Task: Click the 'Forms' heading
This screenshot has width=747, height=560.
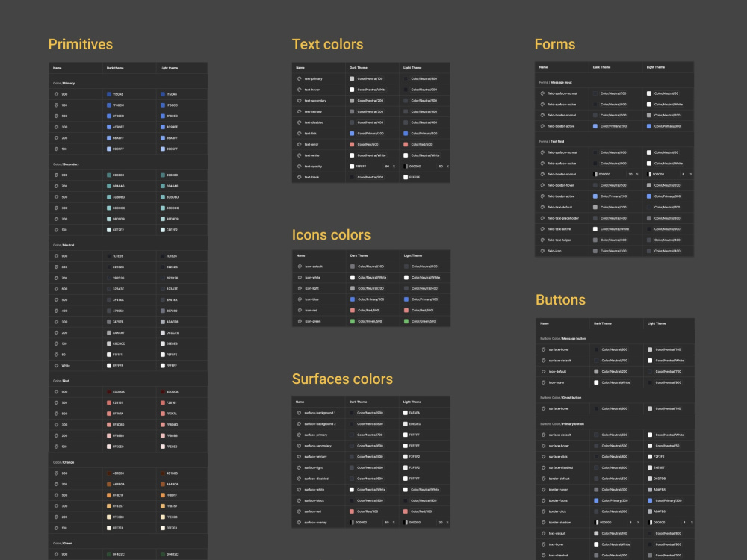Action: (554, 44)
